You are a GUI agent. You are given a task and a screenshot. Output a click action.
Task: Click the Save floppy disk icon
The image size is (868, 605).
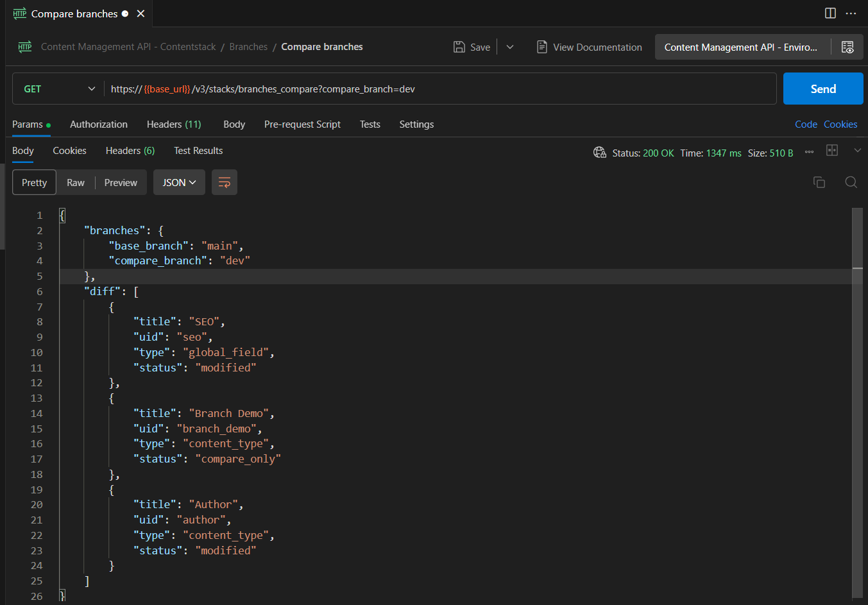pos(459,47)
